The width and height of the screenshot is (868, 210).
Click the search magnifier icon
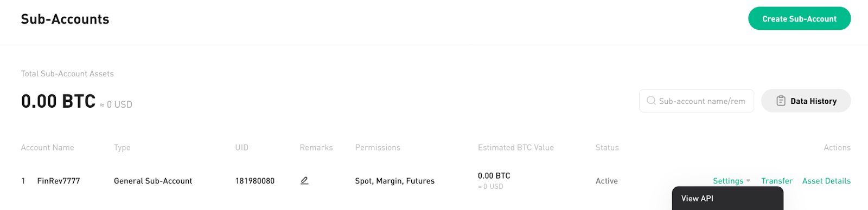coord(651,101)
